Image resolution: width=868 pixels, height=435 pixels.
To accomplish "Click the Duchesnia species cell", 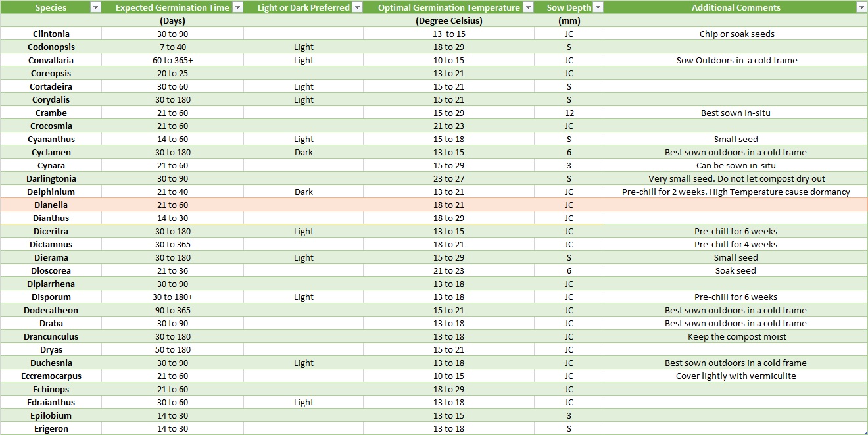I will 51,363.
